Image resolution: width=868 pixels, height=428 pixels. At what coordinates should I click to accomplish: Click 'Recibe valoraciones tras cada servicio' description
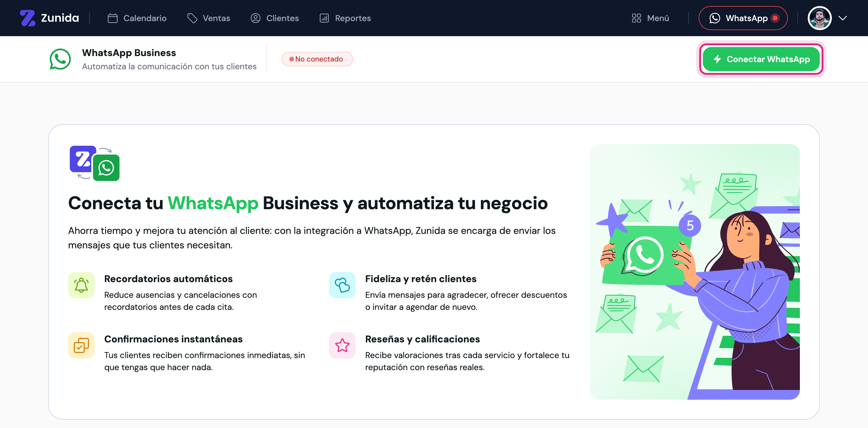coord(467,361)
